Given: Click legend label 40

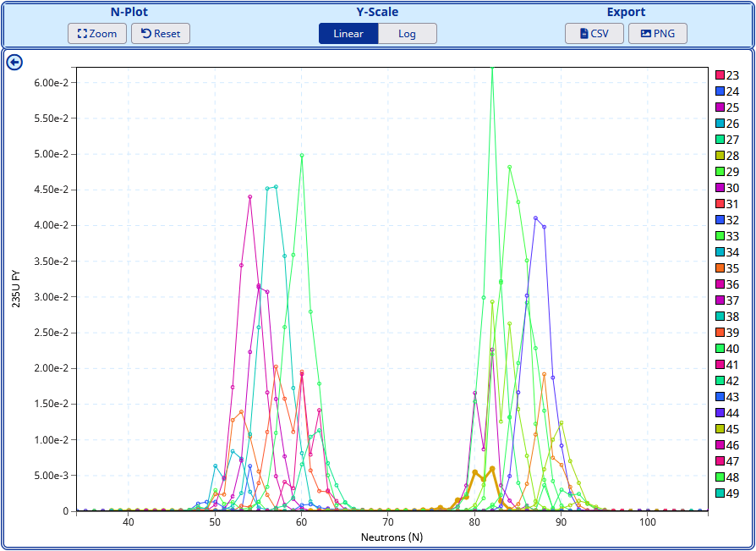Looking at the screenshot, I should [732, 349].
